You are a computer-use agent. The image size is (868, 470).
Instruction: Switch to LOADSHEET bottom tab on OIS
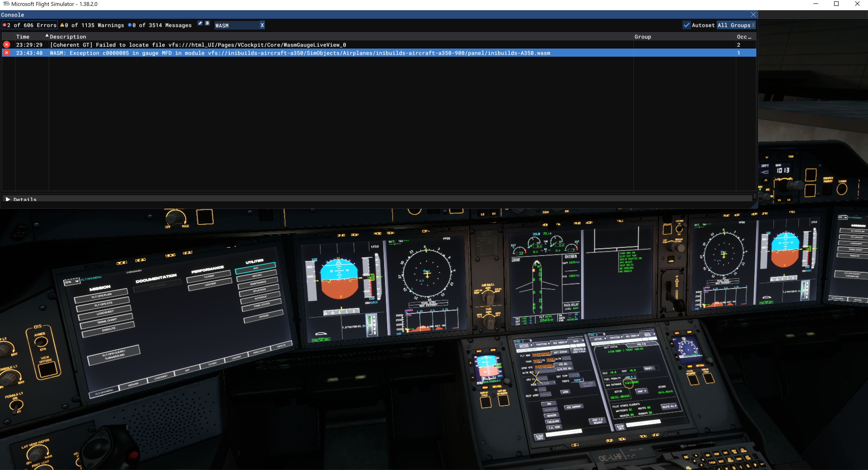[161, 377]
